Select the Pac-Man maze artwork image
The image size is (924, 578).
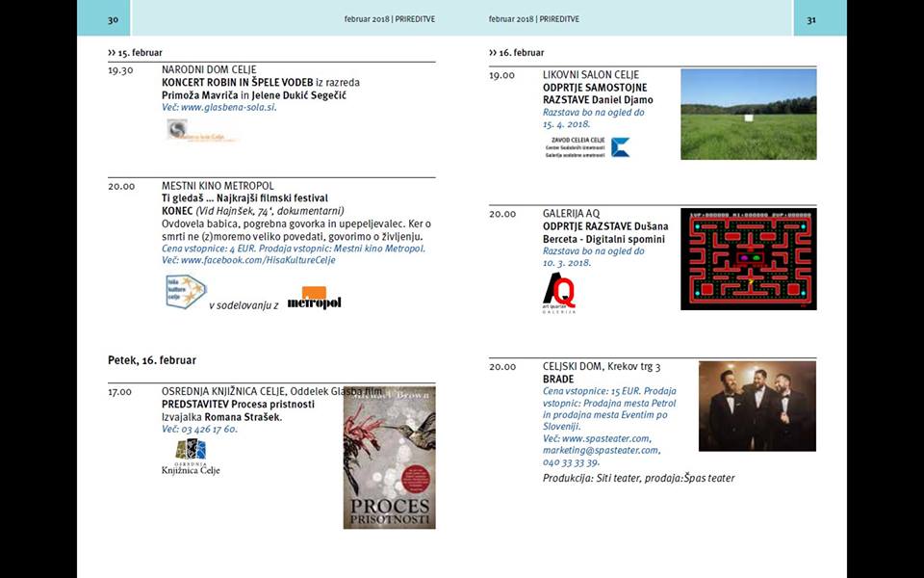[748, 259]
